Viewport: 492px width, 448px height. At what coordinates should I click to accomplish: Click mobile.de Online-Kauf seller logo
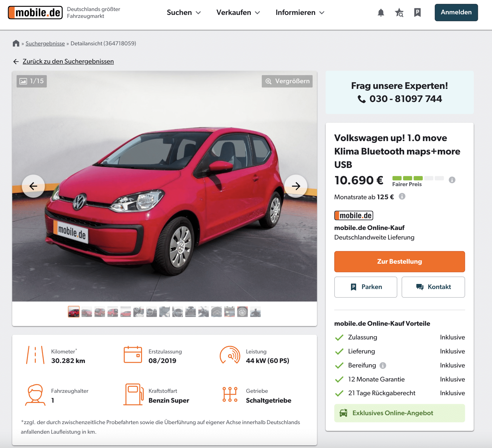click(x=354, y=215)
